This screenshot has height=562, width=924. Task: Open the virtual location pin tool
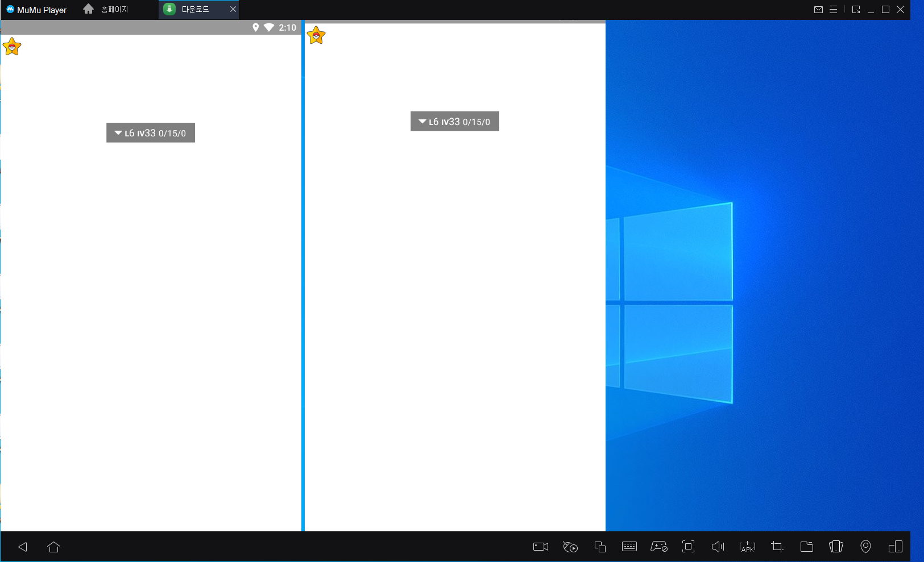point(865,547)
